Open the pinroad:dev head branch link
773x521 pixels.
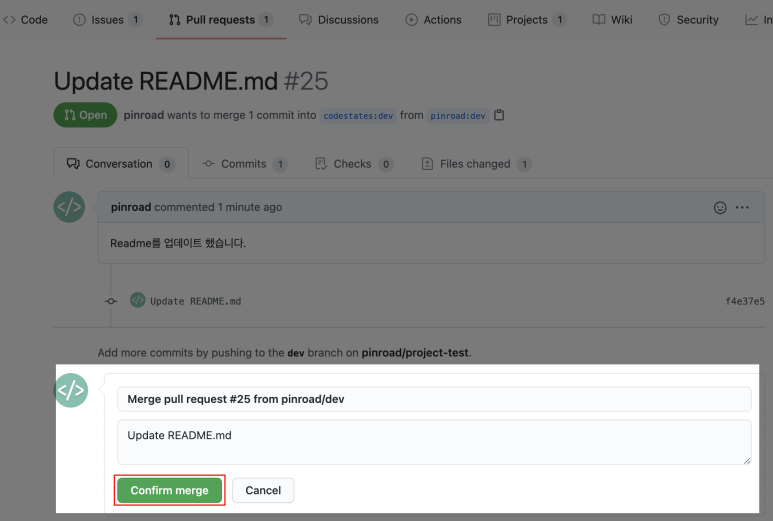tap(457, 116)
